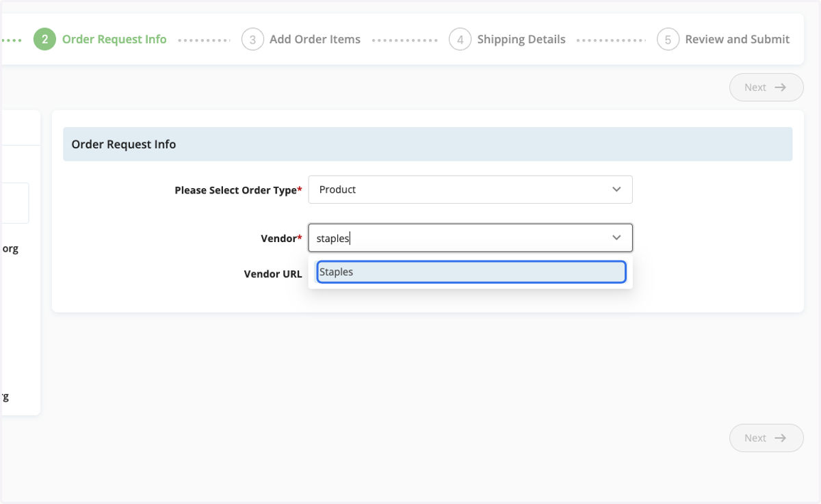Click the bottom Next button

766,438
